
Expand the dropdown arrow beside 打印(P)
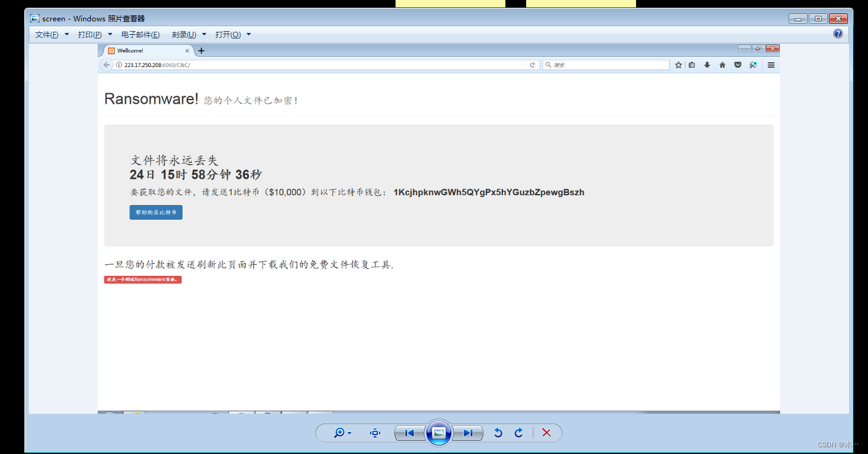(110, 35)
